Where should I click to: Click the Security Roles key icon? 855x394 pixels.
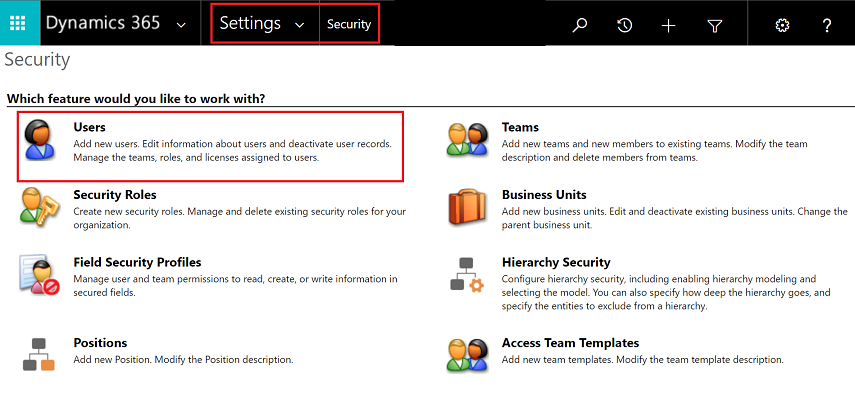pyautogui.click(x=39, y=206)
